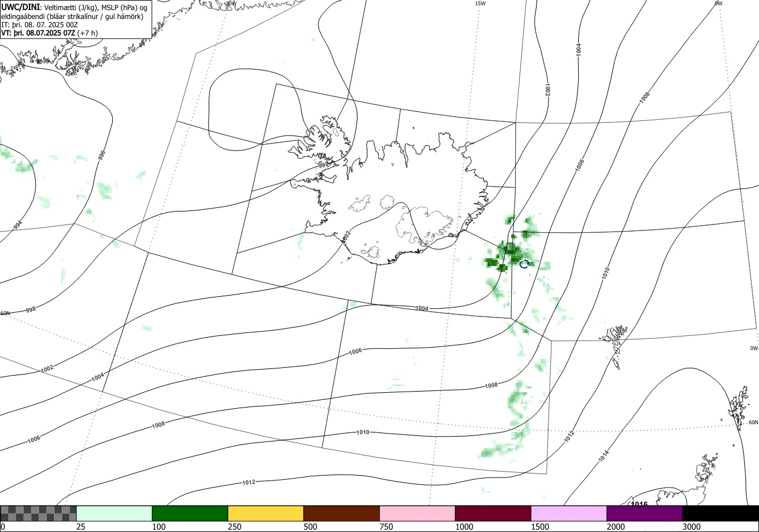Click the "1016" isobar label
This screenshot has width=759, height=532.
639,504
